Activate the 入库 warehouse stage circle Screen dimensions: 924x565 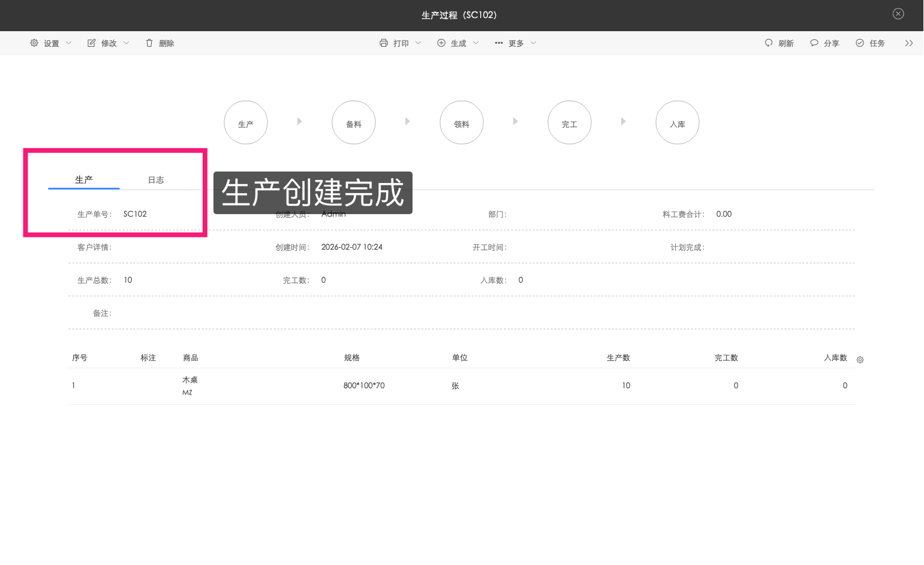677,122
